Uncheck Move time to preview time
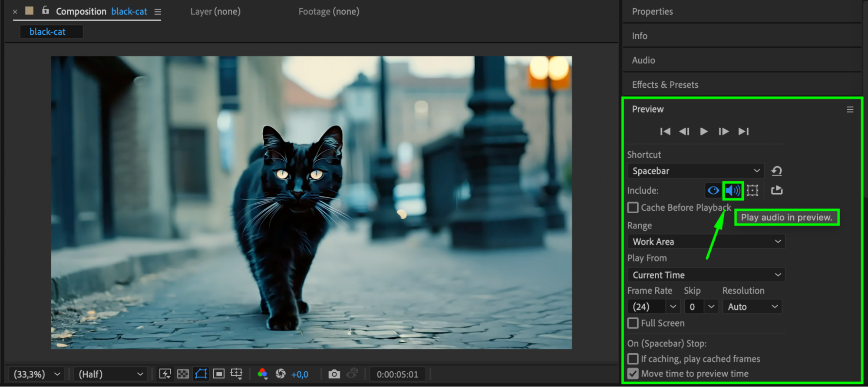This screenshot has width=868, height=387. pos(633,374)
